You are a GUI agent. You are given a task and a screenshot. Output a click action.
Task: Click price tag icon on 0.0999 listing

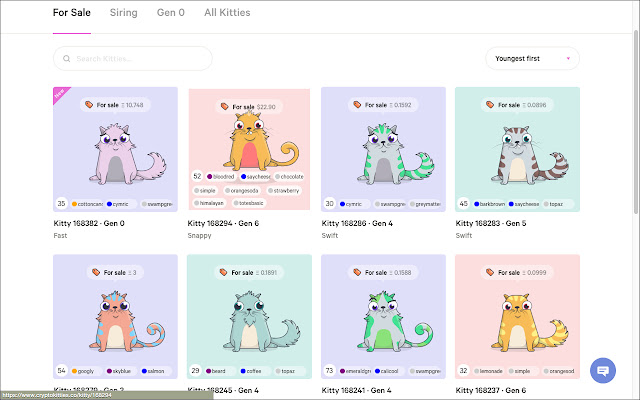pos(490,272)
